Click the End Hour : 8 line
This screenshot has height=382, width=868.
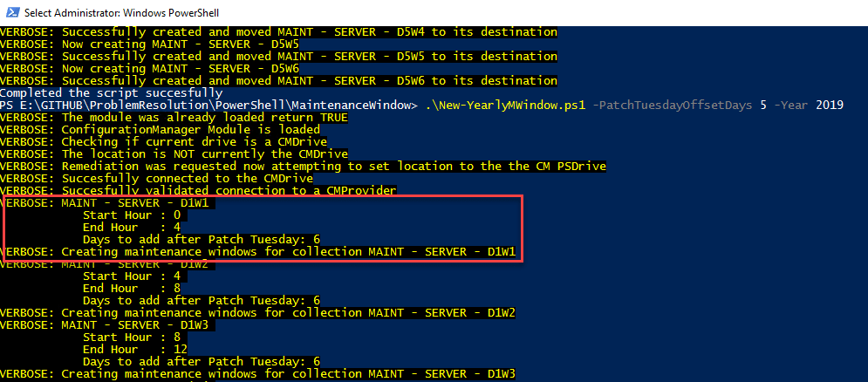(132, 289)
